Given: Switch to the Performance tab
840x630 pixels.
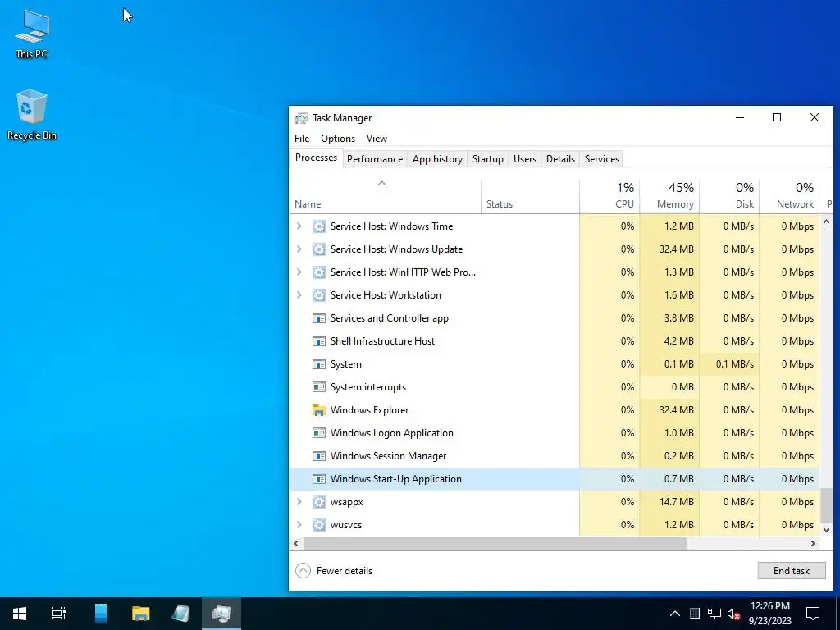Looking at the screenshot, I should [375, 159].
